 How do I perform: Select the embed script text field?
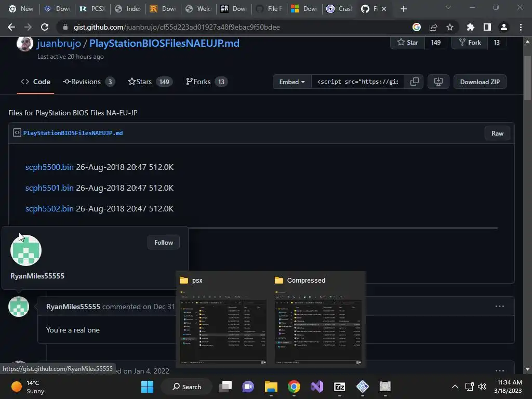(357, 82)
